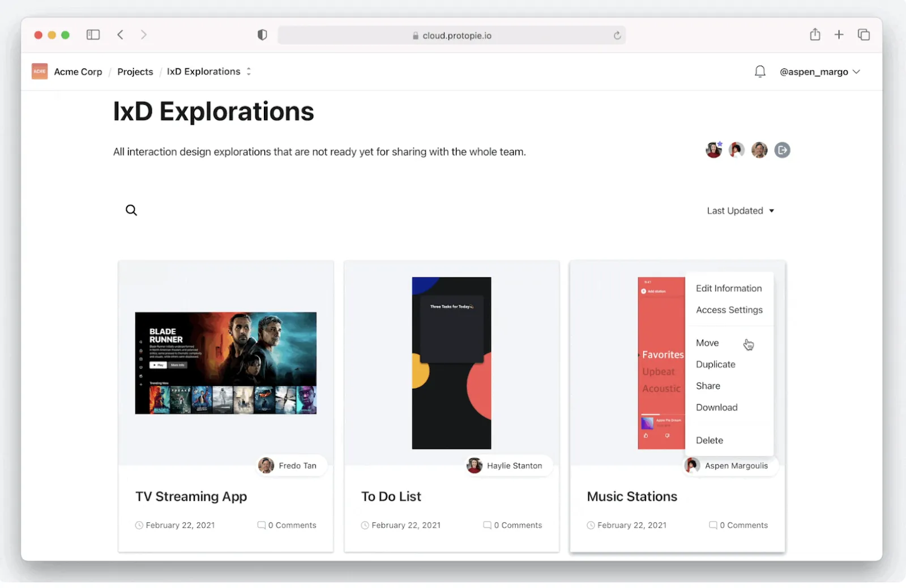Click Aspen Margoulis's avatar on Music Stations
Image resolution: width=906 pixels, height=588 pixels.
(692, 466)
